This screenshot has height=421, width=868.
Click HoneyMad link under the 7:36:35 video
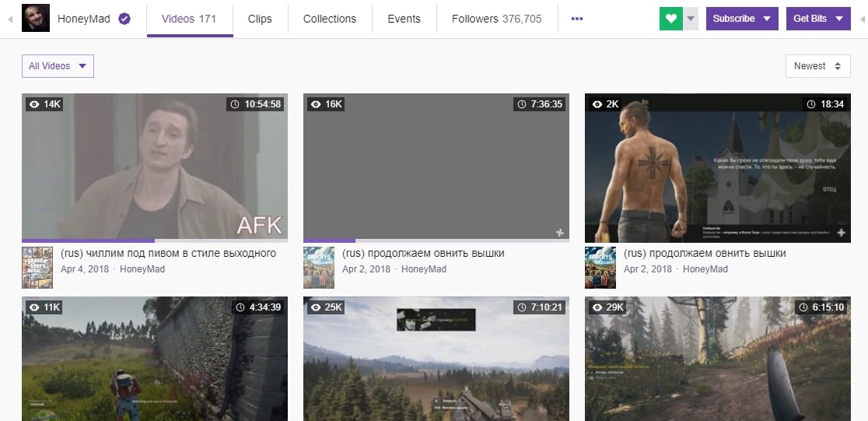click(x=423, y=269)
